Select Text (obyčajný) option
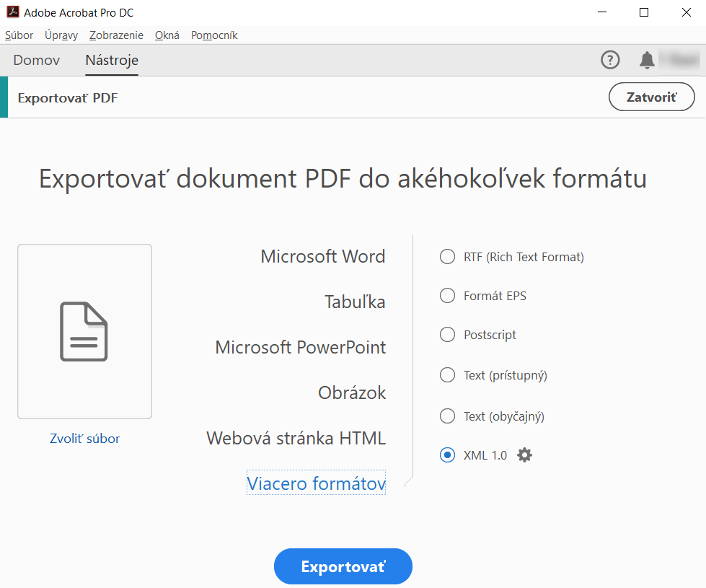The height and width of the screenshot is (588, 706). point(447,416)
